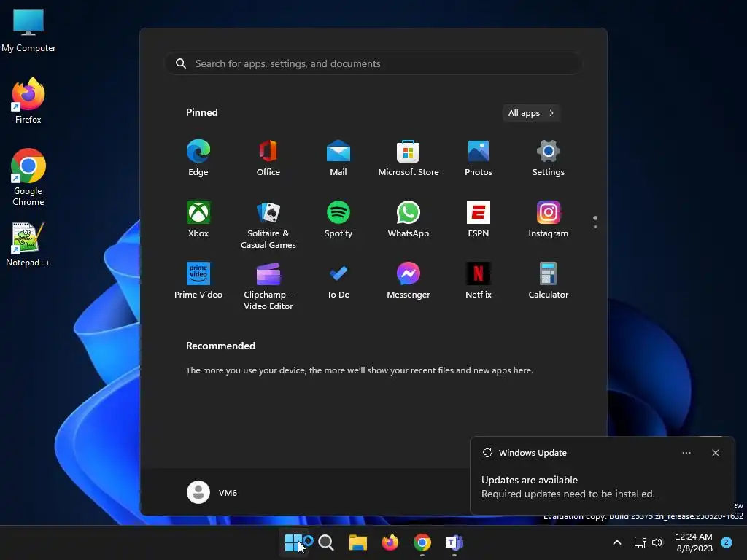Open the clock and calendar flyout
This screenshot has width=747, height=560.
click(x=694, y=542)
